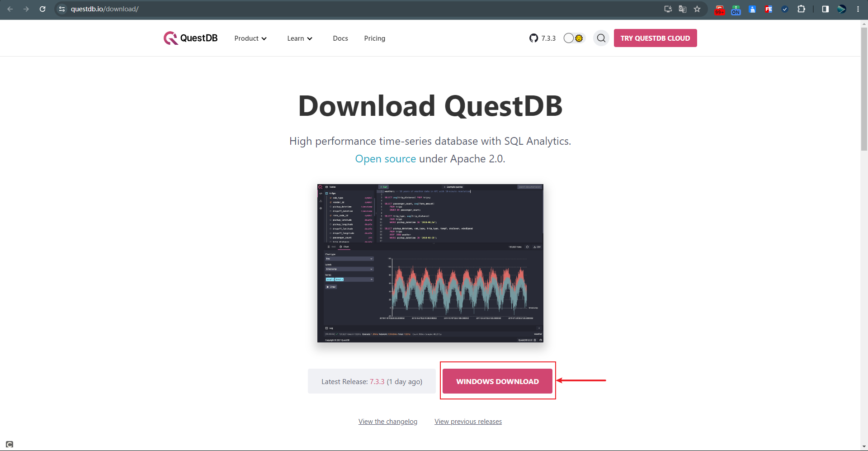Click the QuestDB console screenshot image
The height and width of the screenshot is (451, 868).
coord(430,263)
